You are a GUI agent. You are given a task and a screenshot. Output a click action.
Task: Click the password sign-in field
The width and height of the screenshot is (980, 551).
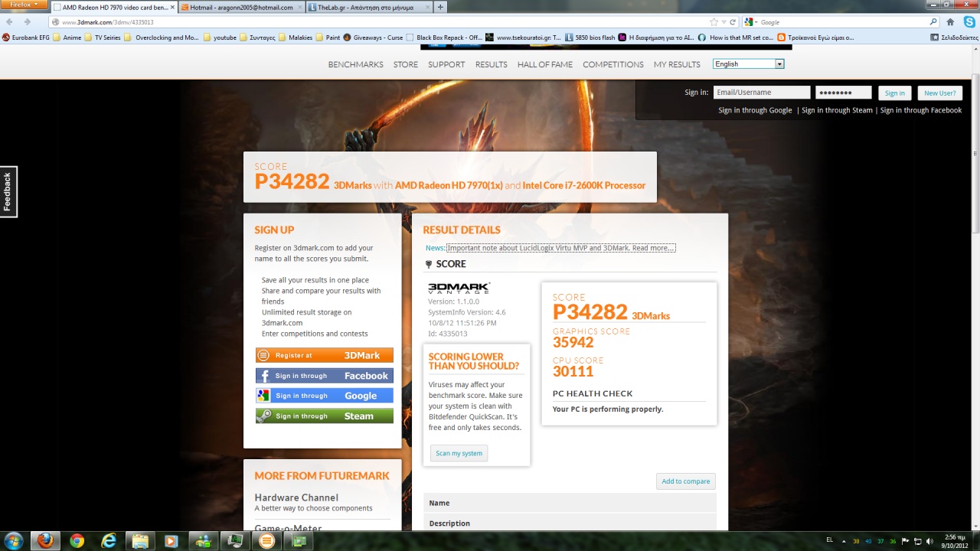(x=844, y=93)
